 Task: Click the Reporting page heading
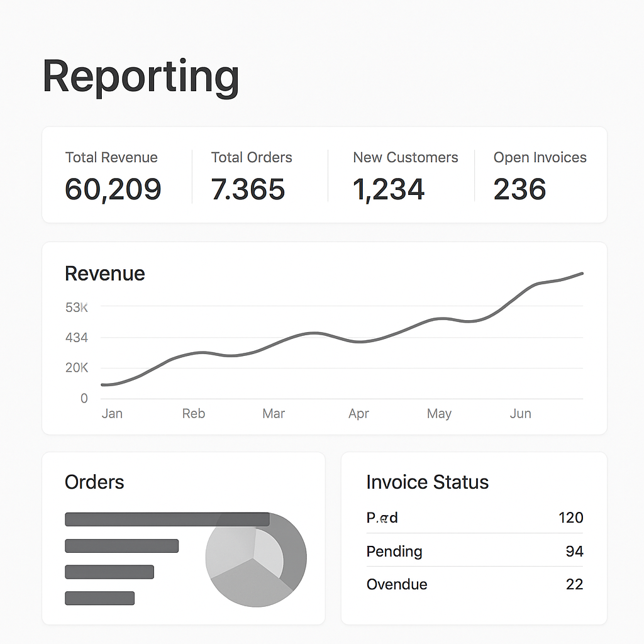point(140,77)
